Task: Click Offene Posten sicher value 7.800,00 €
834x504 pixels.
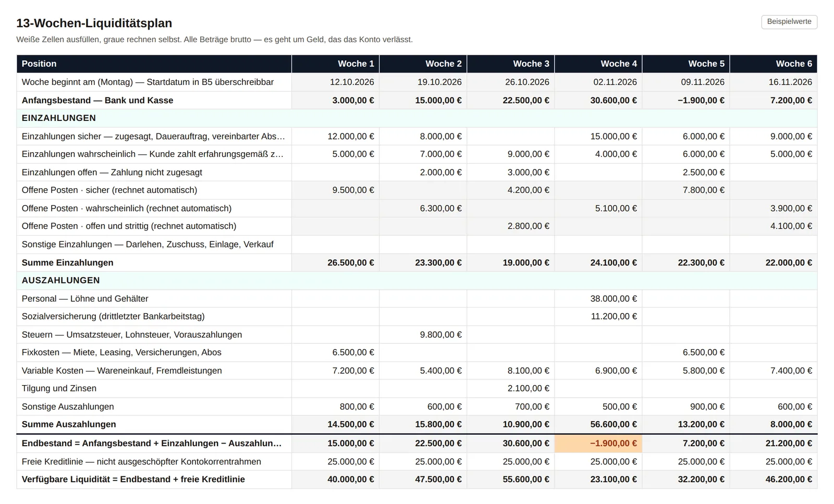Action: pos(685,190)
